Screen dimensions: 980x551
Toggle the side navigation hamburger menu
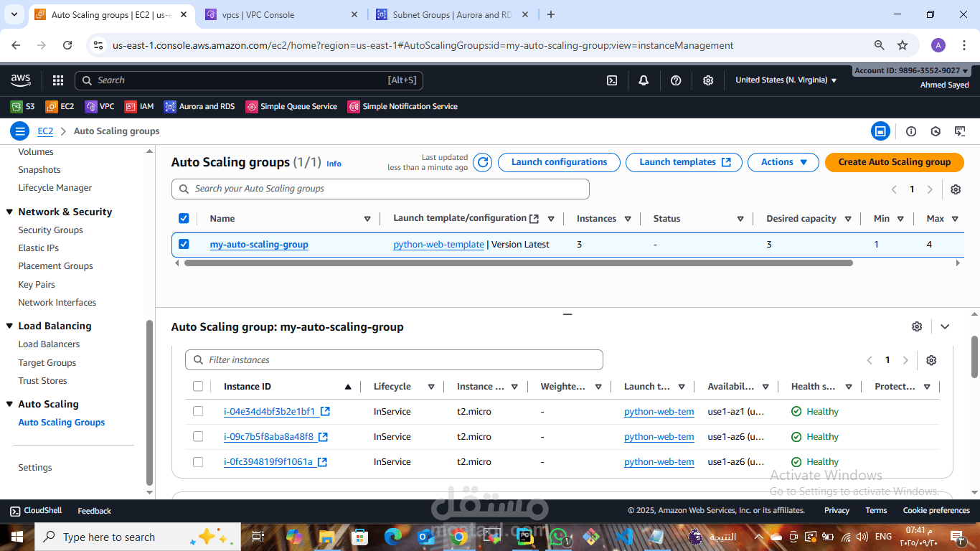[20, 131]
